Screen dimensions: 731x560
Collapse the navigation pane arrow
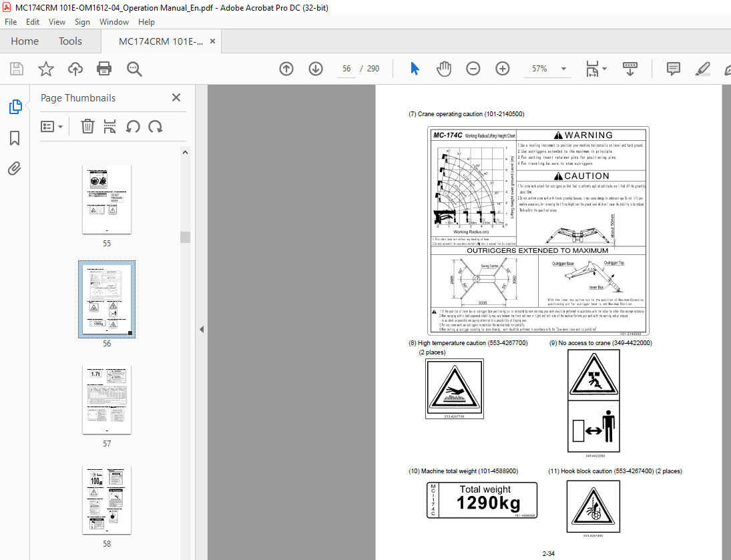coord(202,329)
